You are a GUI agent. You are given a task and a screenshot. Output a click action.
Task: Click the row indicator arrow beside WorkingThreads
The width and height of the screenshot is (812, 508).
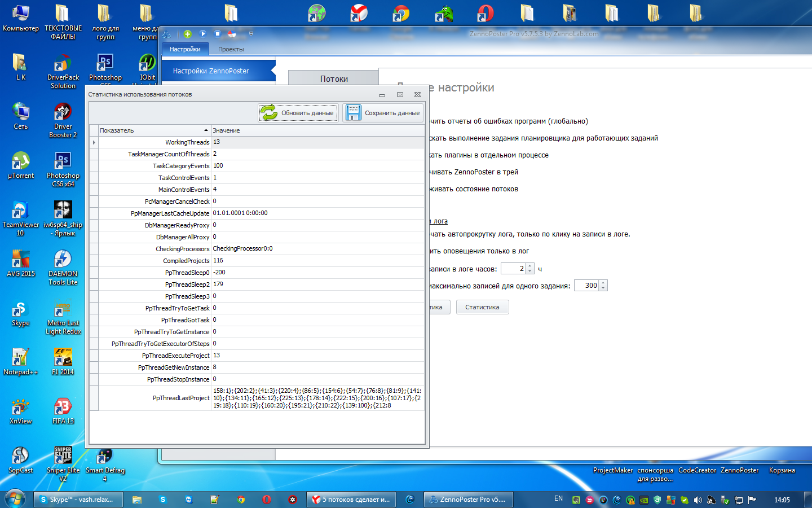point(94,142)
